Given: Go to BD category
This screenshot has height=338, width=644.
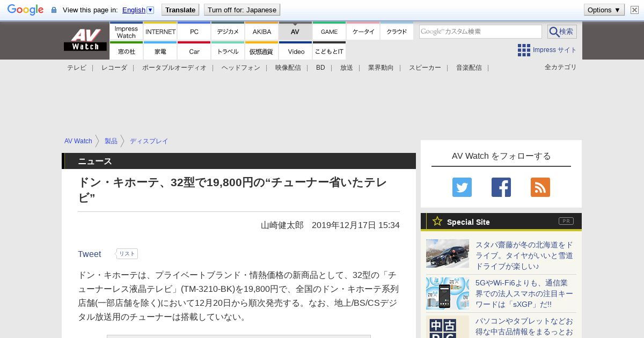Looking at the screenshot, I should (320, 68).
